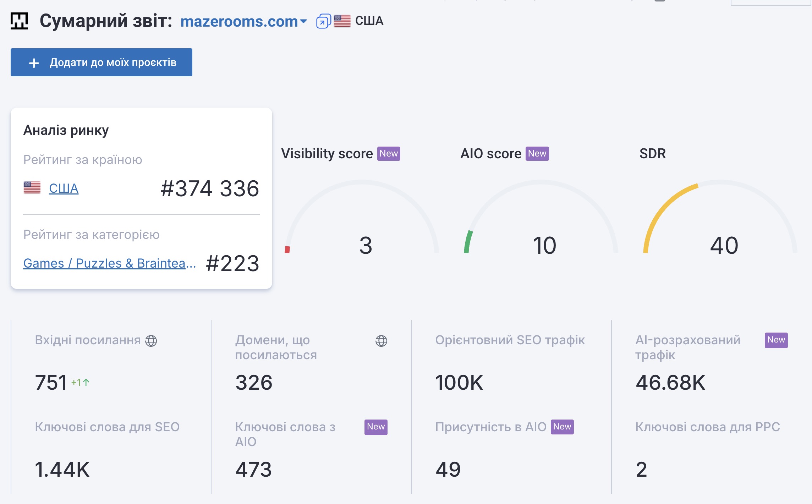Viewport: 812px width, 504px height.
Task: Click the 326 referring domains value
Action: pyautogui.click(x=254, y=383)
